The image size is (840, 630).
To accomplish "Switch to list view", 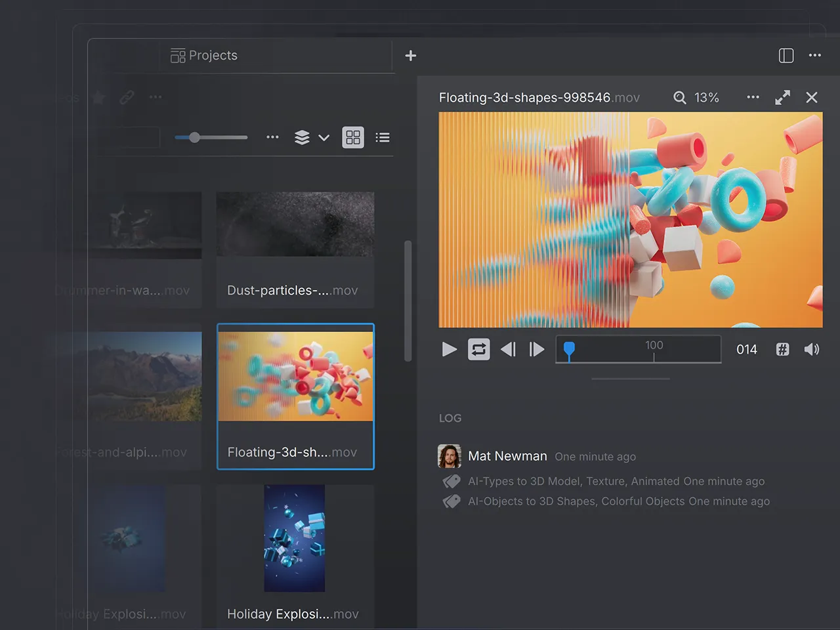I will point(383,137).
